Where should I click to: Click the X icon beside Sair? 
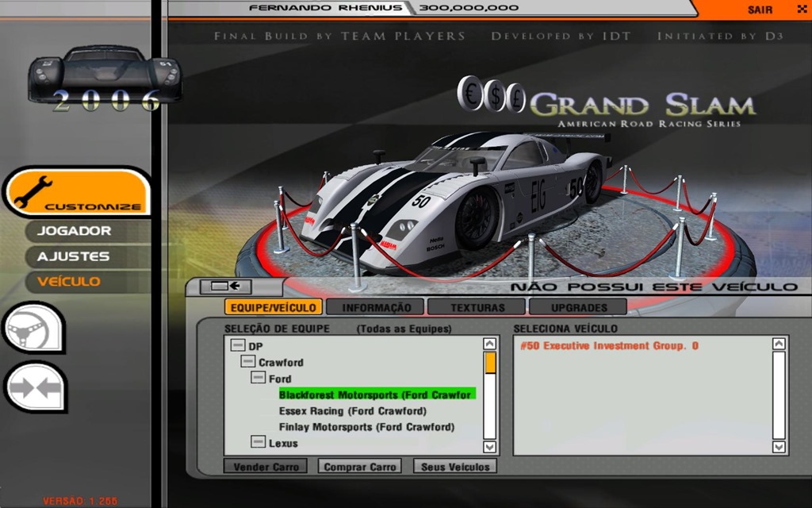801,10
